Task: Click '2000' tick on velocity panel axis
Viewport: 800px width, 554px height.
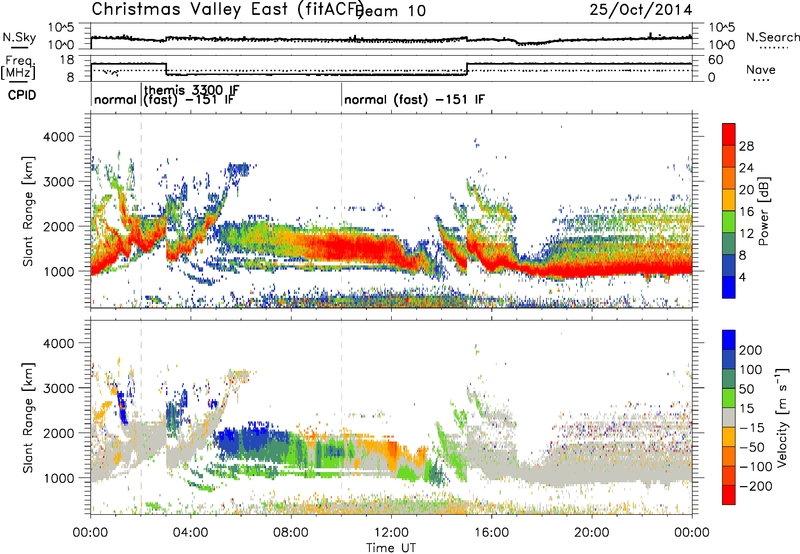Action: click(x=58, y=433)
